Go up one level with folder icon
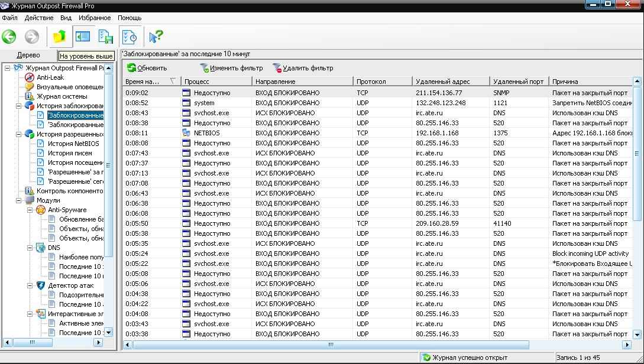This screenshot has height=364, width=644. point(60,37)
